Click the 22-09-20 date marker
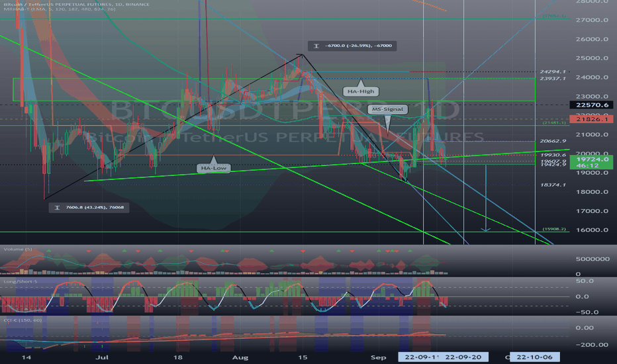The height and width of the screenshot is (364, 617). coord(463,357)
